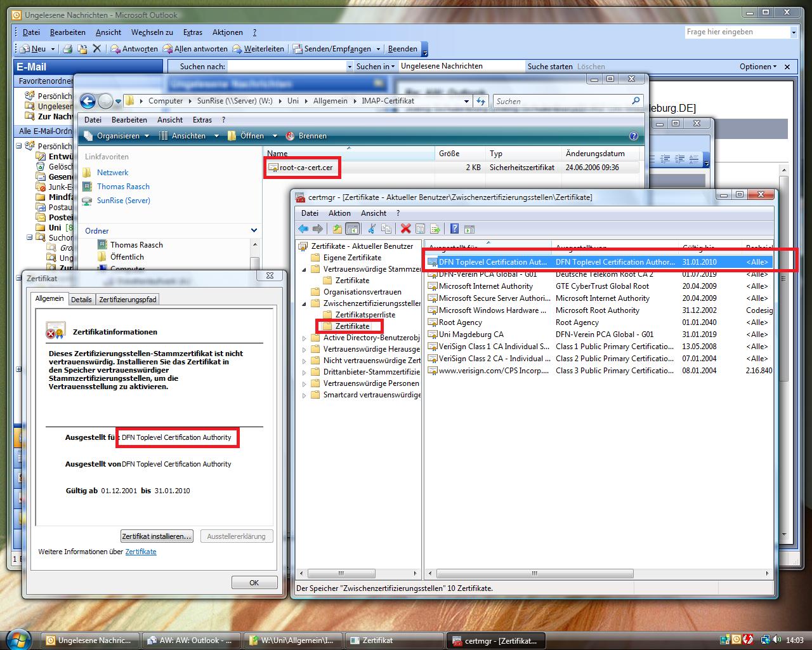
Task: Click Windows Start orb
Action: (17, 639)
